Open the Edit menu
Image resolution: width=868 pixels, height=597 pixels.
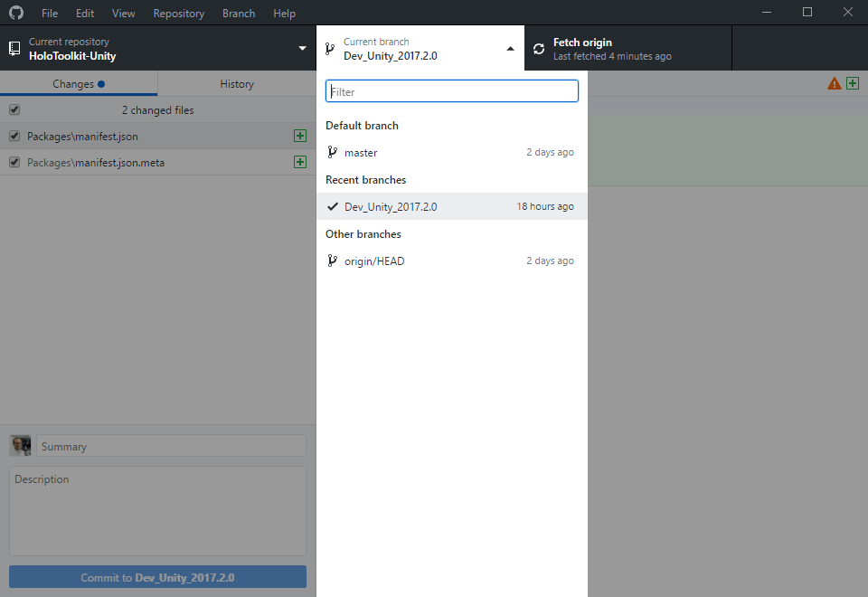click(x=85, y=14)
